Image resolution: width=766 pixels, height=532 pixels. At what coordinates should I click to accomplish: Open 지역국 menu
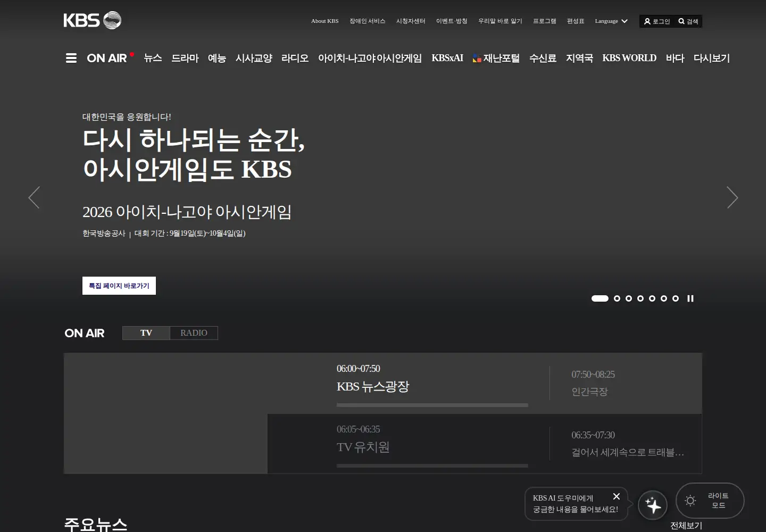coord(579,58)
